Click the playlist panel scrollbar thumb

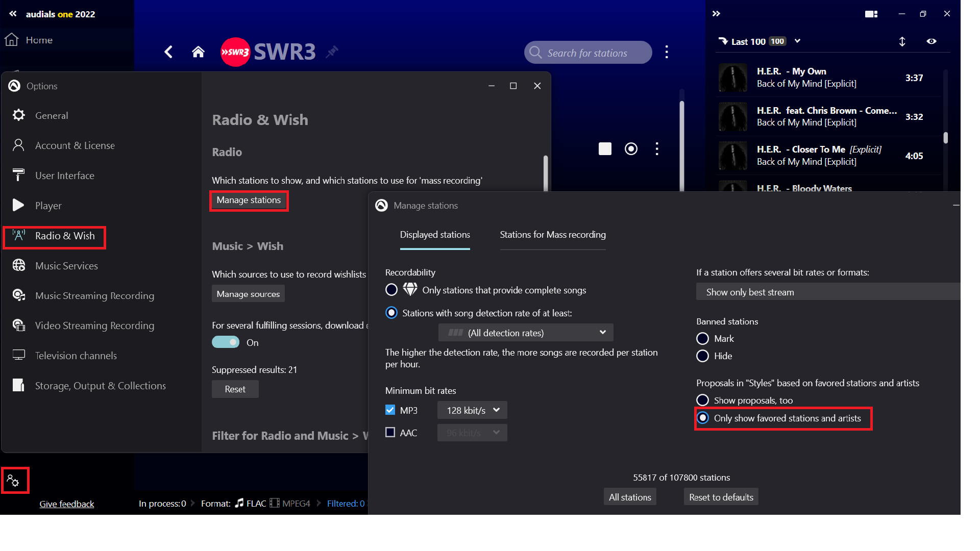[946, 138]
